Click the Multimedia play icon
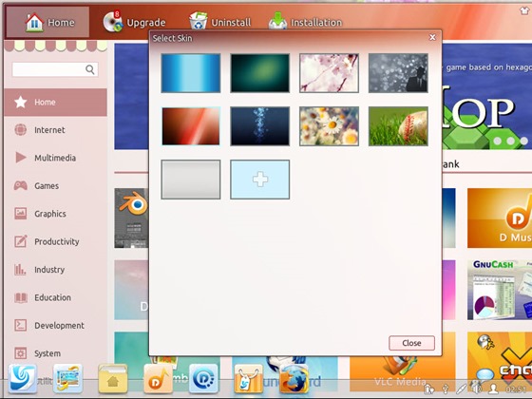 point(20,158)
